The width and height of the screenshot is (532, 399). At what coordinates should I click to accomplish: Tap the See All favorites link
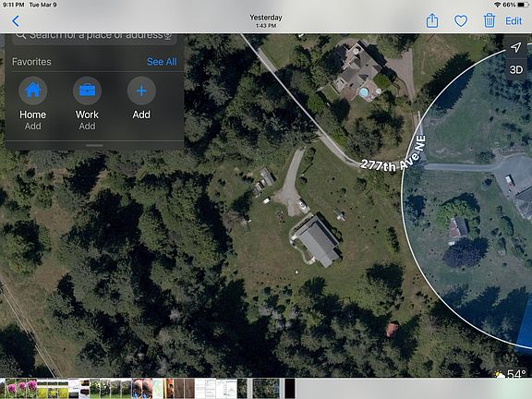tap(162, 62)
